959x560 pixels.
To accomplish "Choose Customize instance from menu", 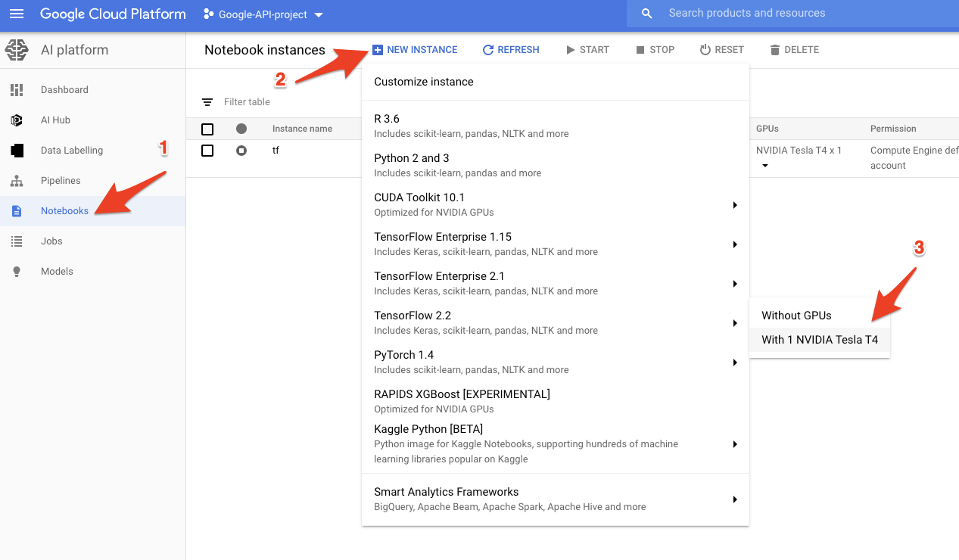I will 556,82.
